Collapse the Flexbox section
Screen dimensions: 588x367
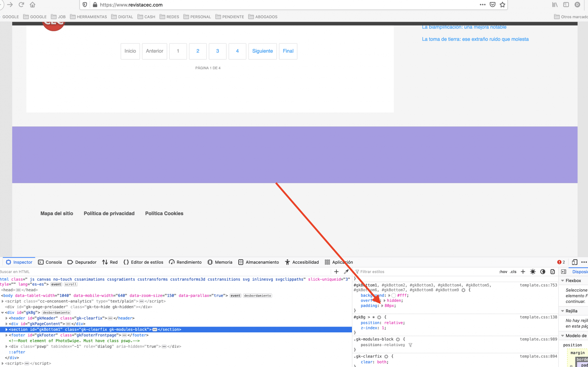(x=562, y=280)
